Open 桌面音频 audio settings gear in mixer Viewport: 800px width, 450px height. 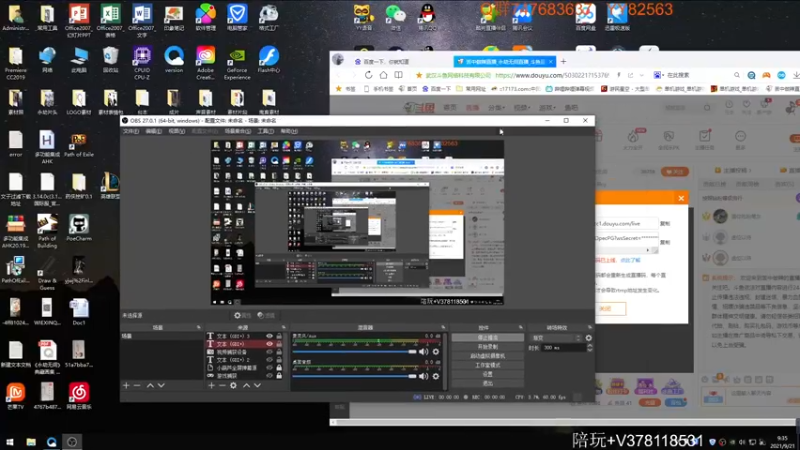point(436,376)
